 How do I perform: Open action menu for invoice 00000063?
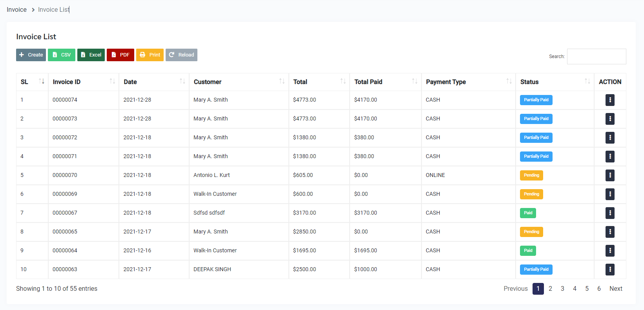(610, 270)
